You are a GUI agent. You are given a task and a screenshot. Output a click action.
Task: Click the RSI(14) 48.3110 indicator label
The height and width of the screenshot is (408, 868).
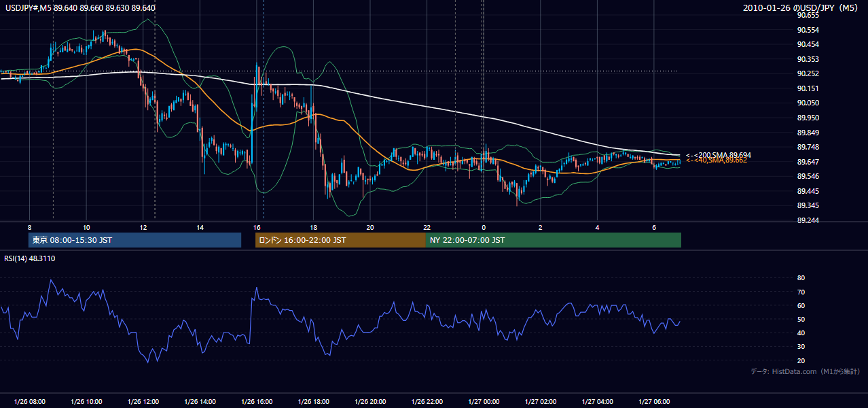coord(30,258)
